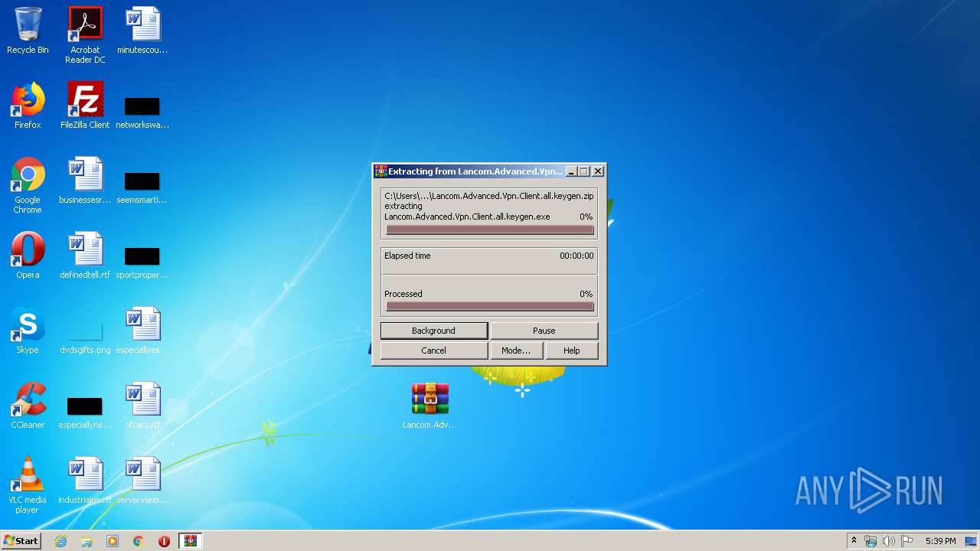Image resolution: width=980 pixels, height=551 pixels.
Task: Open Google Chrome desktop shortcut
Action: [28, 185]
